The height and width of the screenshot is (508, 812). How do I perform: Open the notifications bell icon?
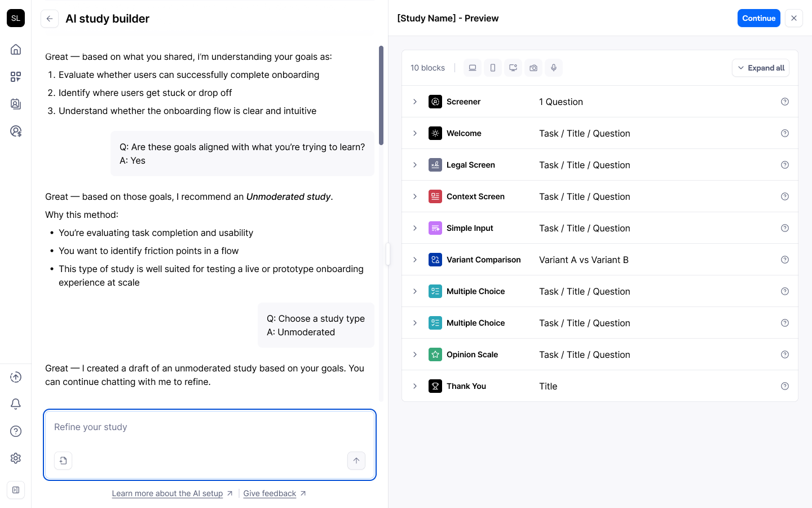pyautogui.click(x=16, y=404)
